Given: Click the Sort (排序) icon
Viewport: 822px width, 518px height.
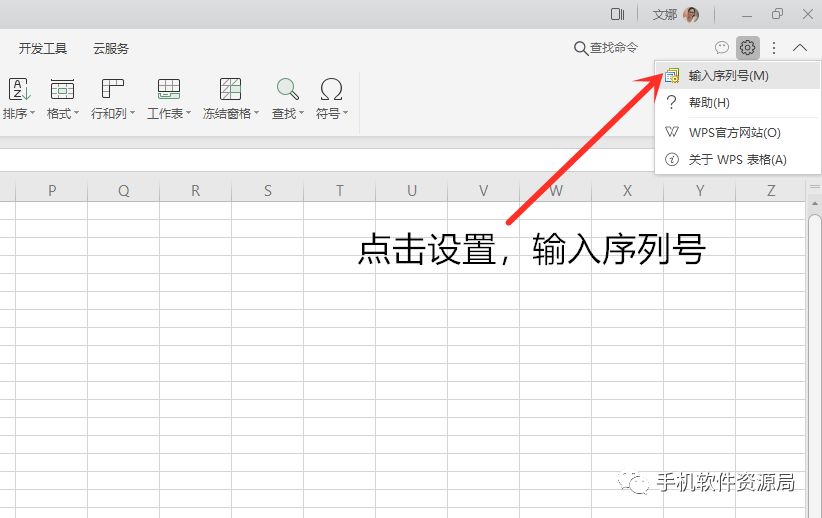Looking at the screenshot, I should pyautogui.click(x=19, y=89).
